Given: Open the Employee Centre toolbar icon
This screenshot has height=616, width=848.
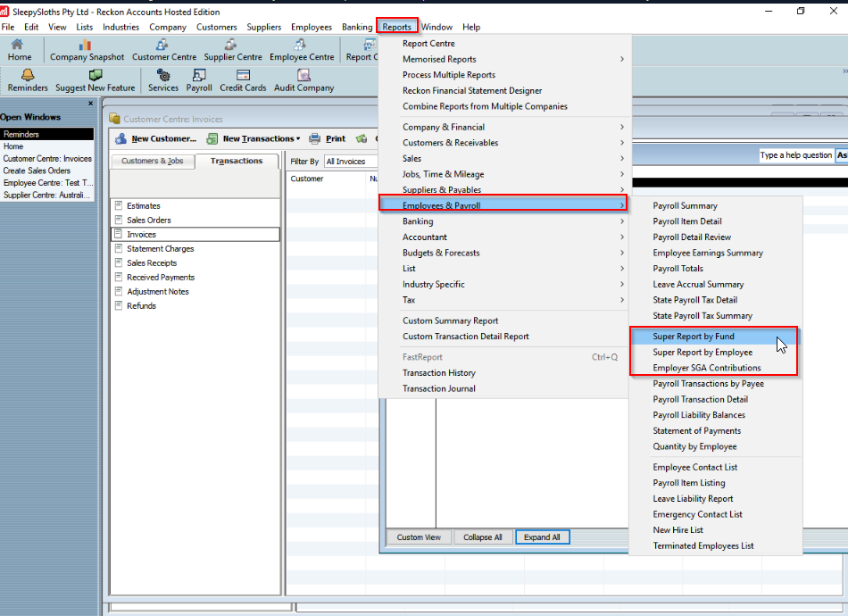Looking at the screenshot, I should click(x=301, y=50).
